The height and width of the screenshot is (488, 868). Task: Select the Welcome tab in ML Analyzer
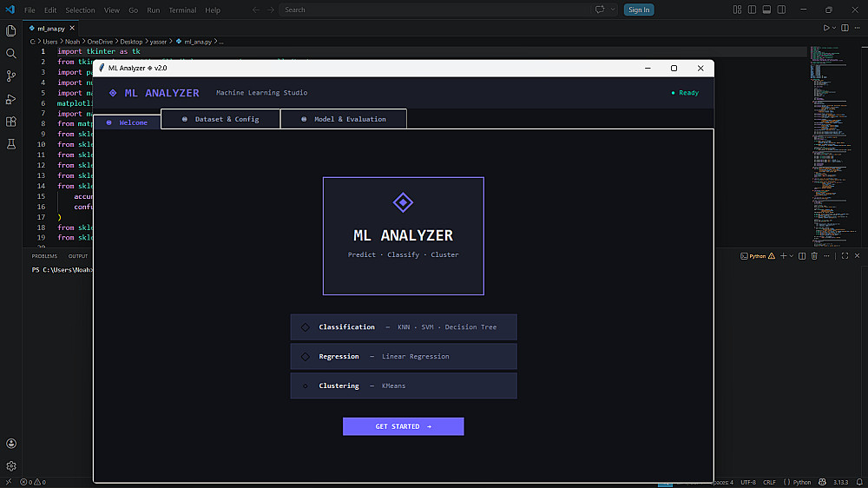click(x=128, y=122)
